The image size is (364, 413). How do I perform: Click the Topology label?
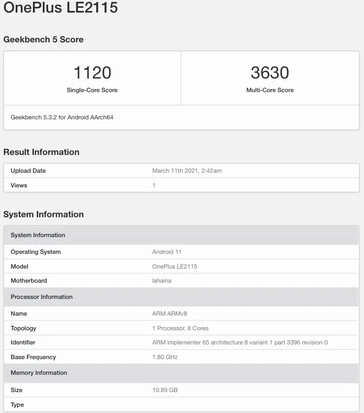23,328
